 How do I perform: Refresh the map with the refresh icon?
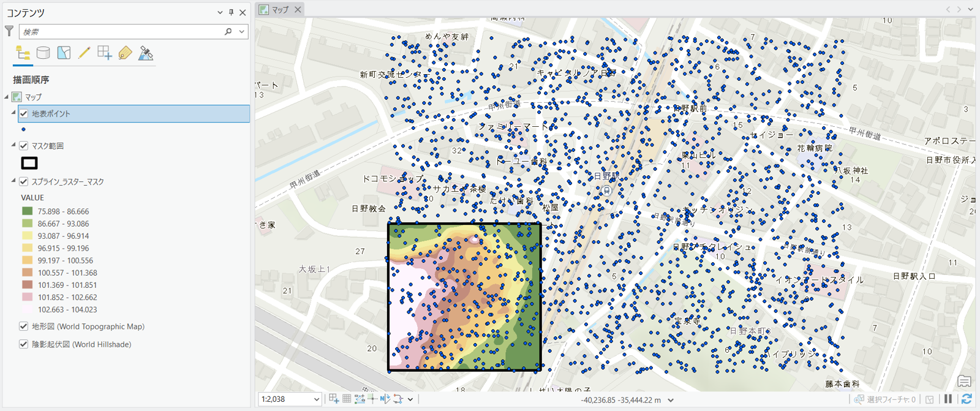[x=967, y=399]
